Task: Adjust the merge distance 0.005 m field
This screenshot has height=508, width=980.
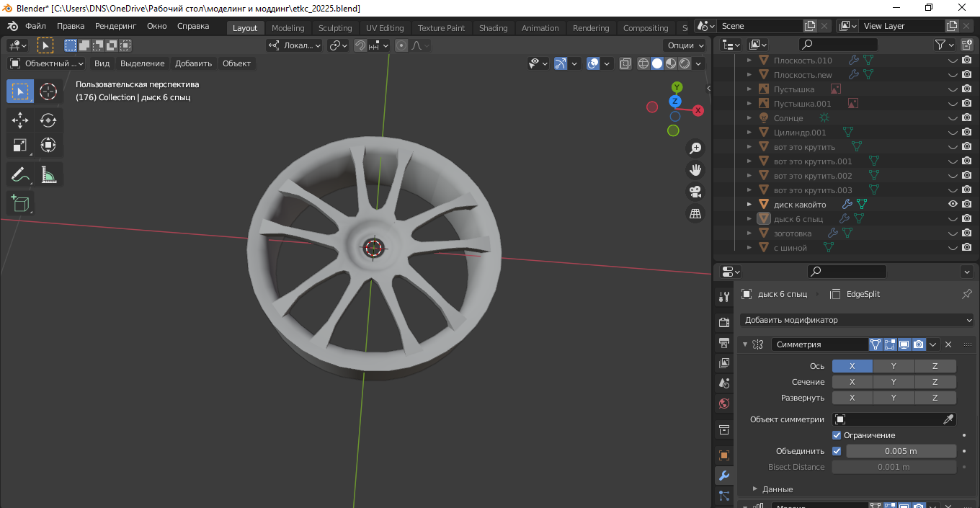Action: click(x=901, y=451)
